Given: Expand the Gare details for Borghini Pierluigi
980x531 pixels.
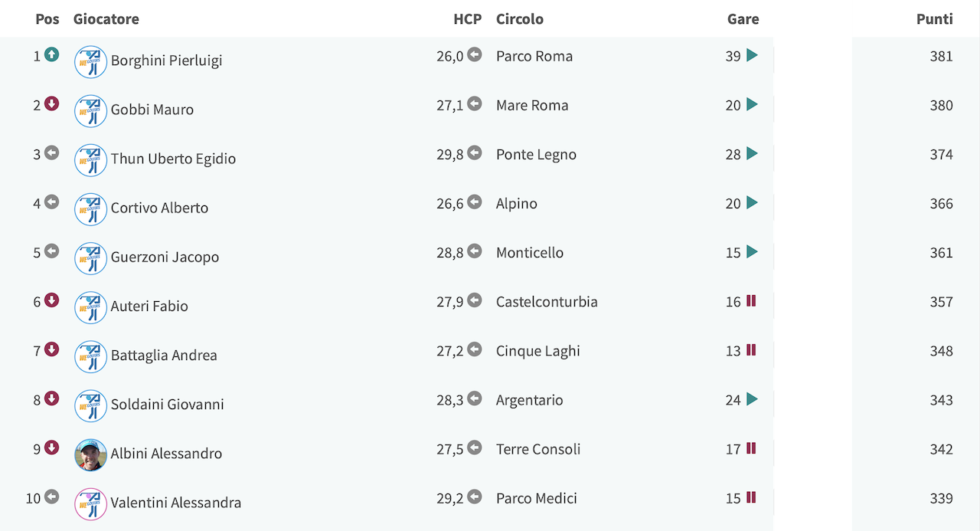Looking at the screenshot, I should click(752, 55).
